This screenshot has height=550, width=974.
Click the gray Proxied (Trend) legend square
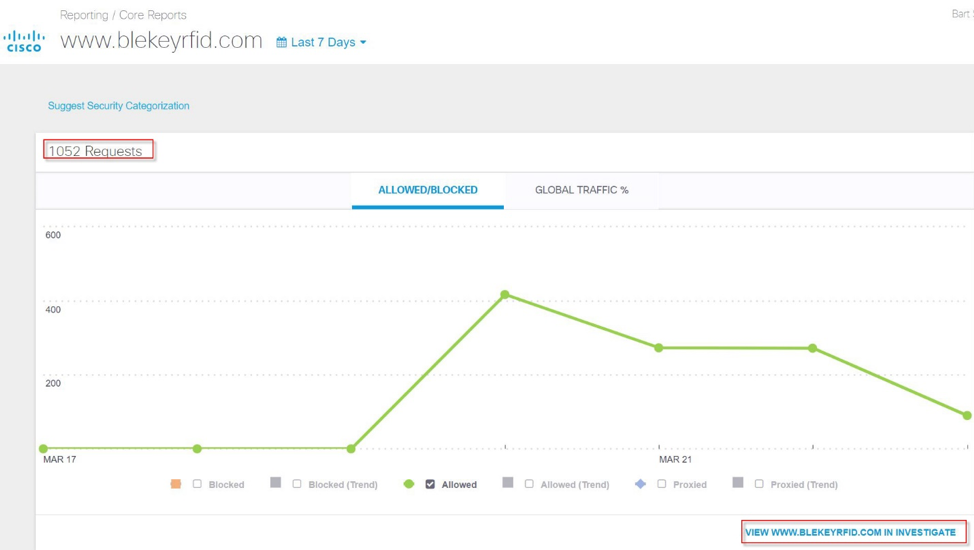coord(738,483)
